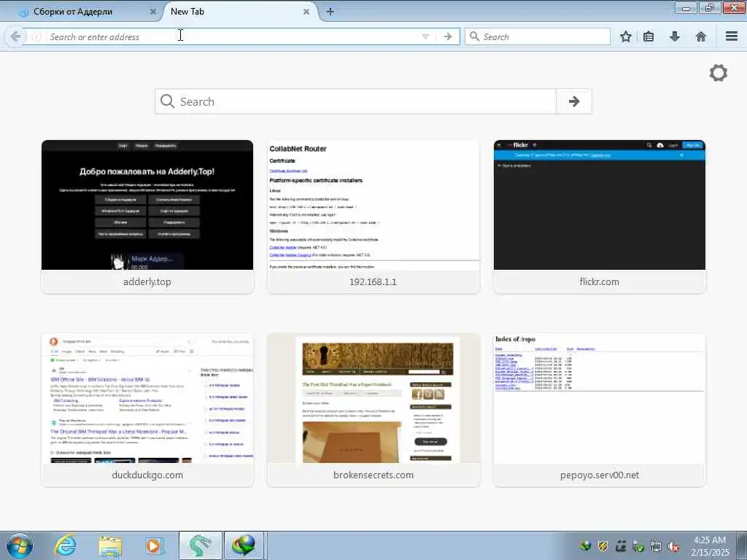Viewport: 747px width, 560px height.
Task: Click the volume muted tray icon
Action: [x=673, y=546]
